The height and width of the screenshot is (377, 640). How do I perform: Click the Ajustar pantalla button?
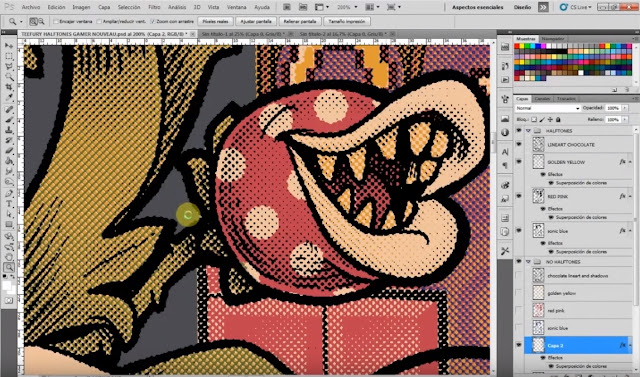click(256, 21)
